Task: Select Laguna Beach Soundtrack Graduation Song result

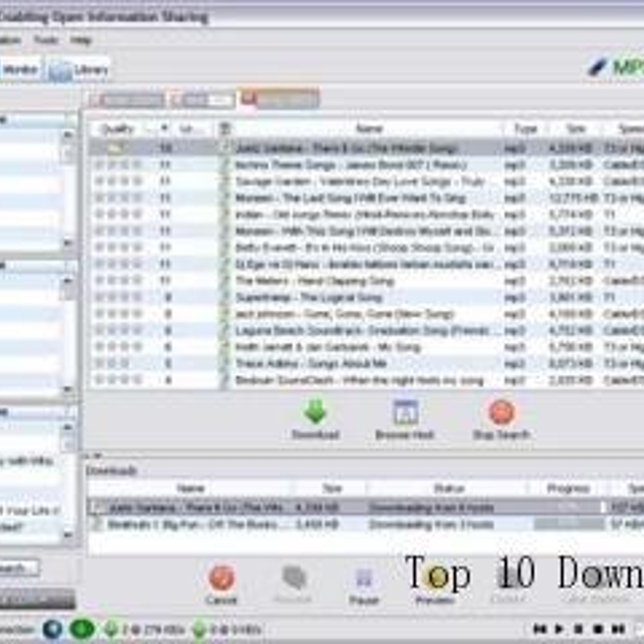Action: pyautogui.click(x=365, y=330)
